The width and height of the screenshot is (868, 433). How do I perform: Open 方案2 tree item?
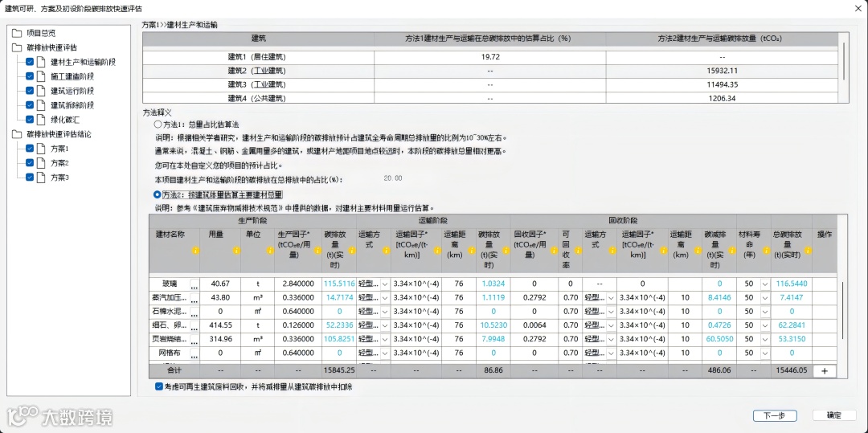click(59, 163)
